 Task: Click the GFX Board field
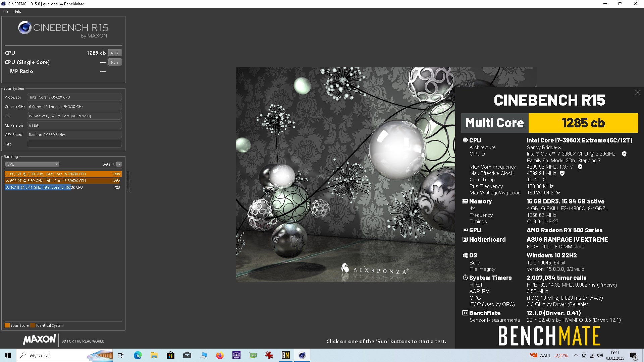74,135
